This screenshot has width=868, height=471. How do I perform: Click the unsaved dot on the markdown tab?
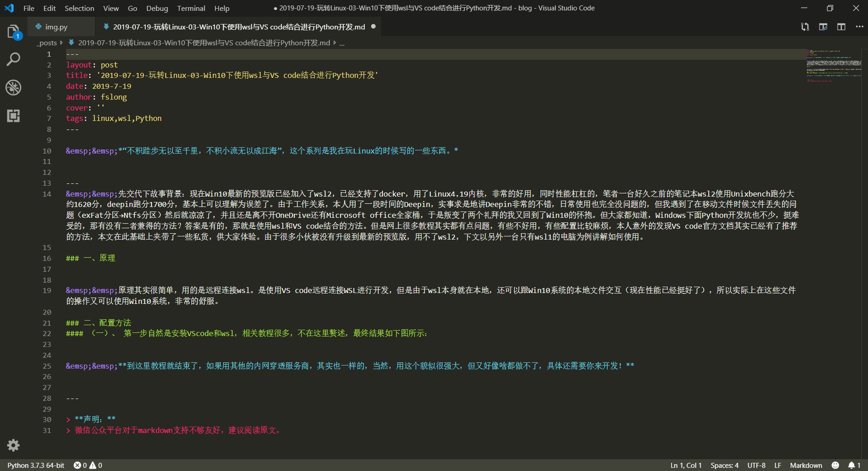373,26
